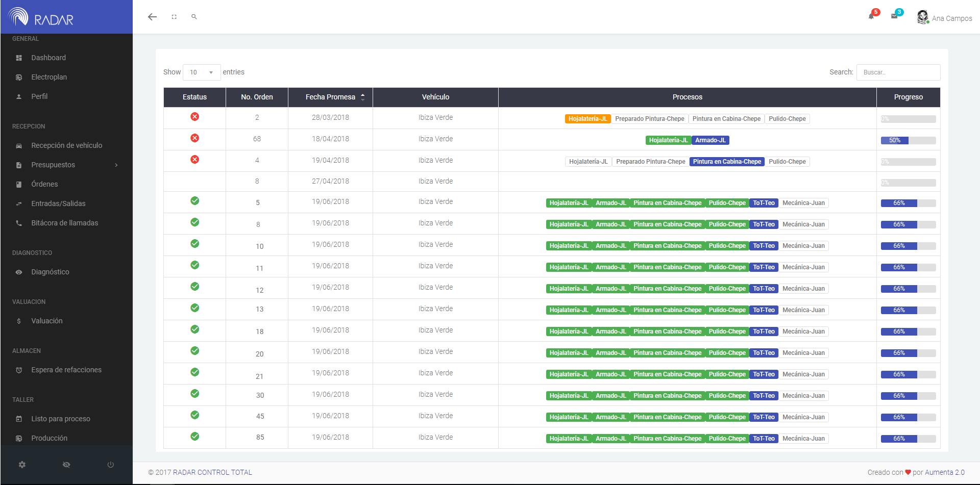Click the Ana Campos avatar

point(922,17)
